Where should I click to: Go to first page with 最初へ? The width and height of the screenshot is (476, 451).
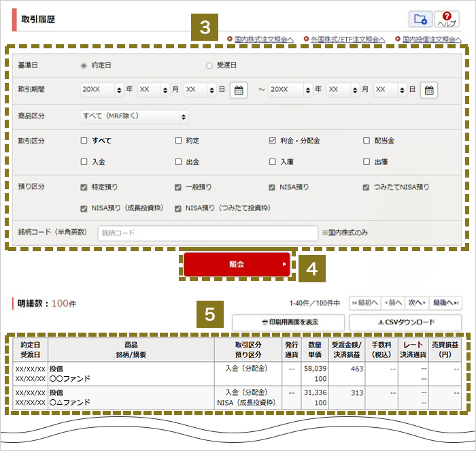coord(365,303)
